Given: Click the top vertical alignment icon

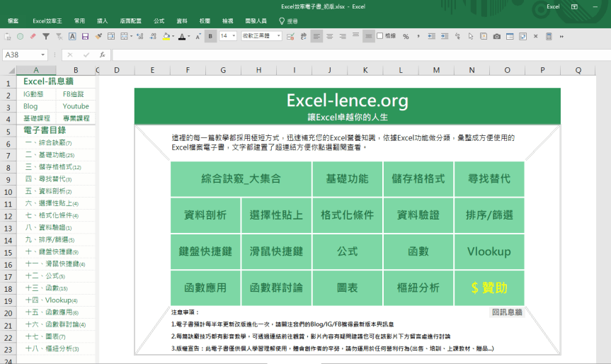Looking at the screenshot, I should click(355, 35).
